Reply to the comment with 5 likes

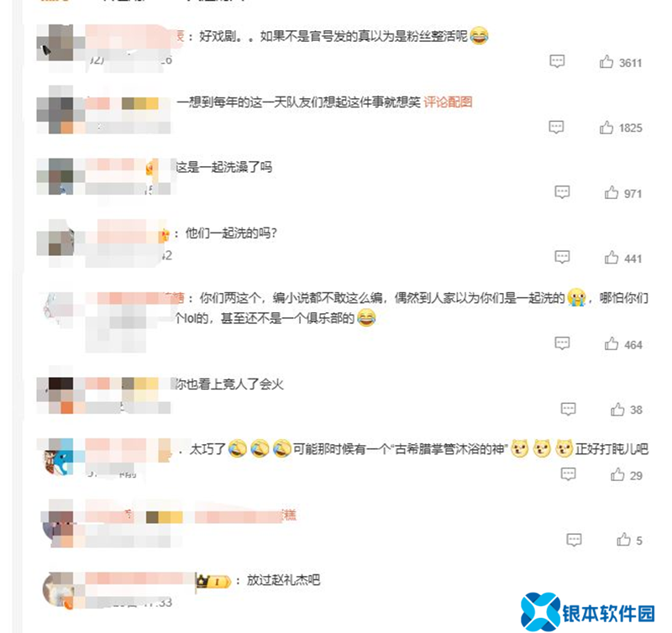pos(575,540)
